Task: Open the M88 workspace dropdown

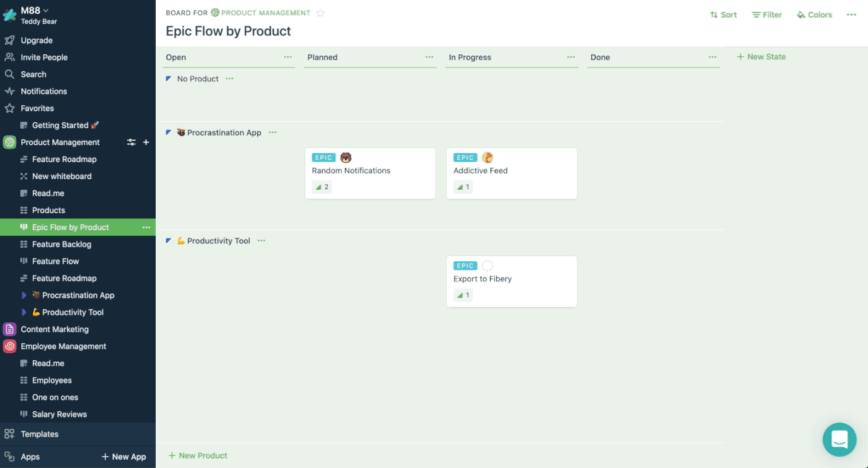Action: [35, 10]
